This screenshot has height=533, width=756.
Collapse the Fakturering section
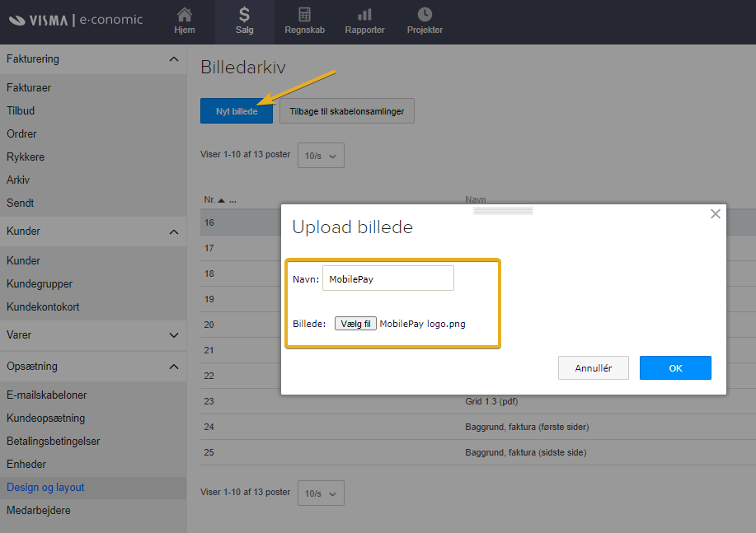pyautogui.click(x=173, y=59)
